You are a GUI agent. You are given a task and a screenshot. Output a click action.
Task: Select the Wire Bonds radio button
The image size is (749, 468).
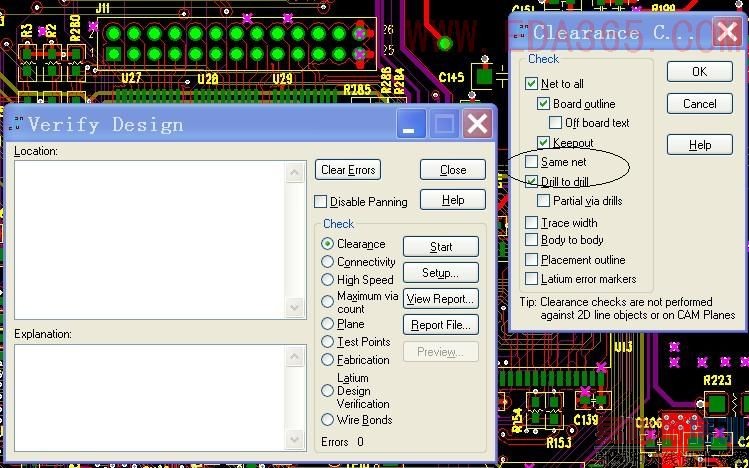pyautogui.click(x=327, y=420)
